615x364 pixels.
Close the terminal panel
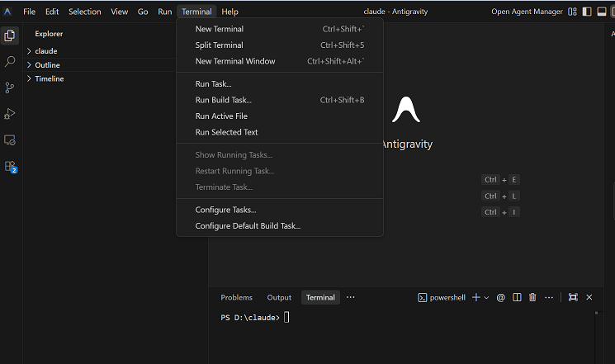point(589,297)
